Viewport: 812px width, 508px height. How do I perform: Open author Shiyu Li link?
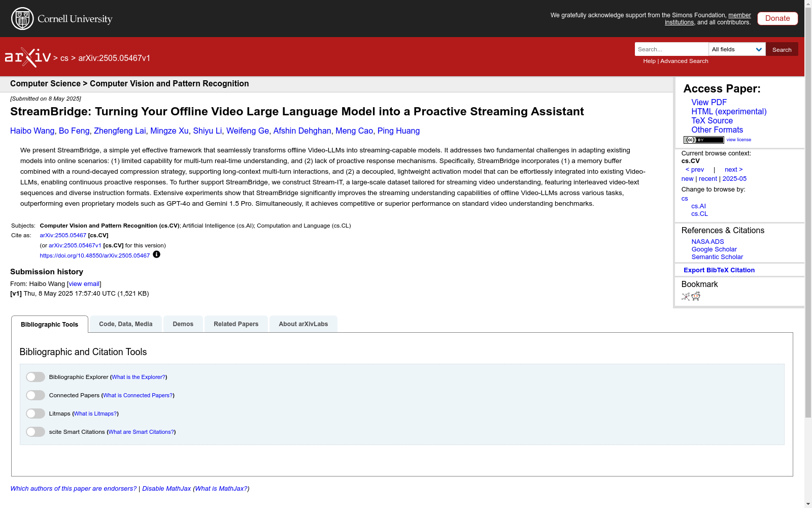[207, 131]
